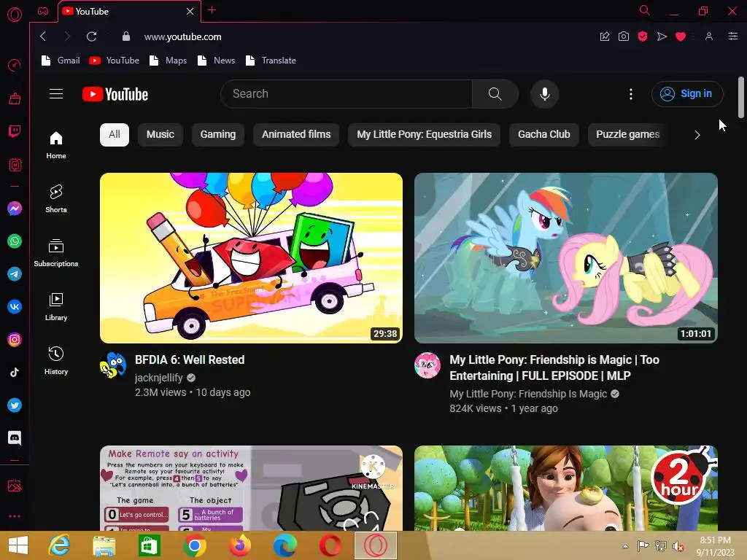Open the ad blocker shield icon
This screenshot has width=747, height=560.
coord(643,36)
